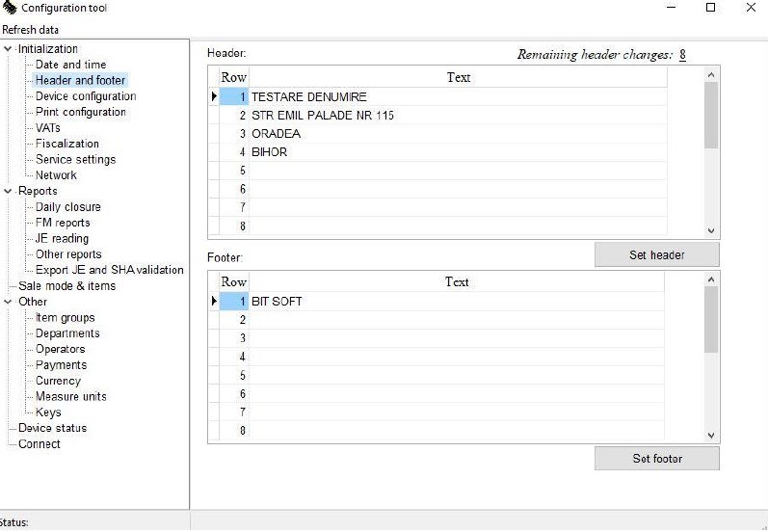Collapse the Reports tree node
The width and height of the screenshot is (768, 532).
(8, 191)
